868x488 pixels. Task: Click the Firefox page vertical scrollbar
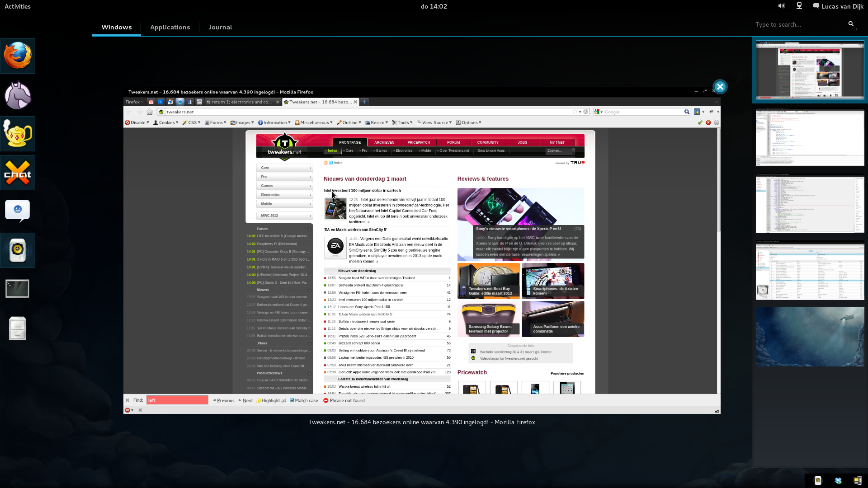[x=719, y=260]
